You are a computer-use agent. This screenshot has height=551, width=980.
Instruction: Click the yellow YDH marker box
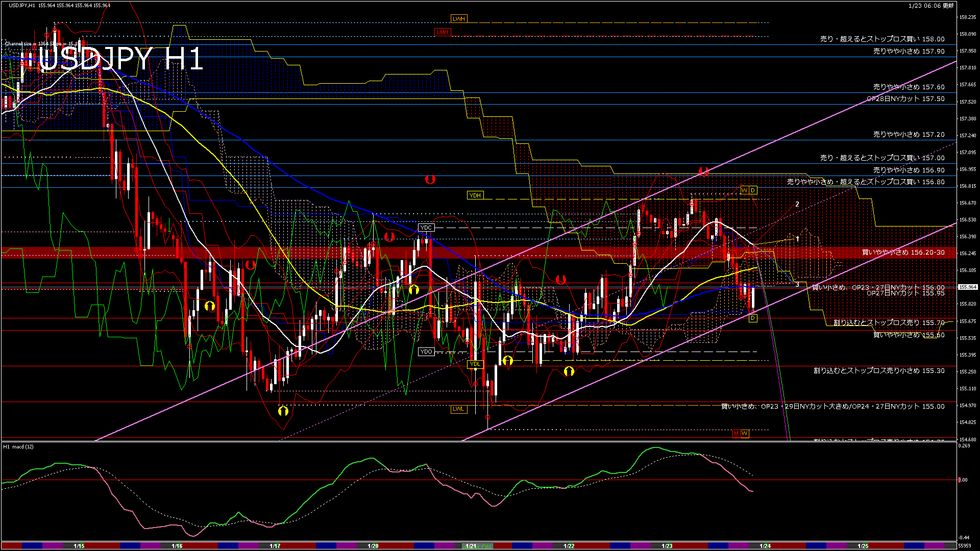click(x=475, y=195)
